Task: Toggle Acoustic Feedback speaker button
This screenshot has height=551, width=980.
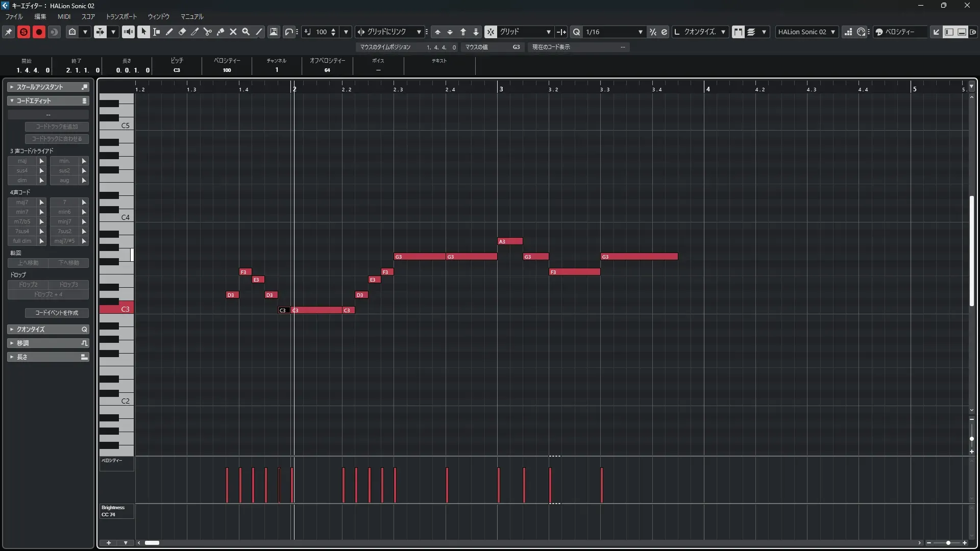Action: coord(128,32)
